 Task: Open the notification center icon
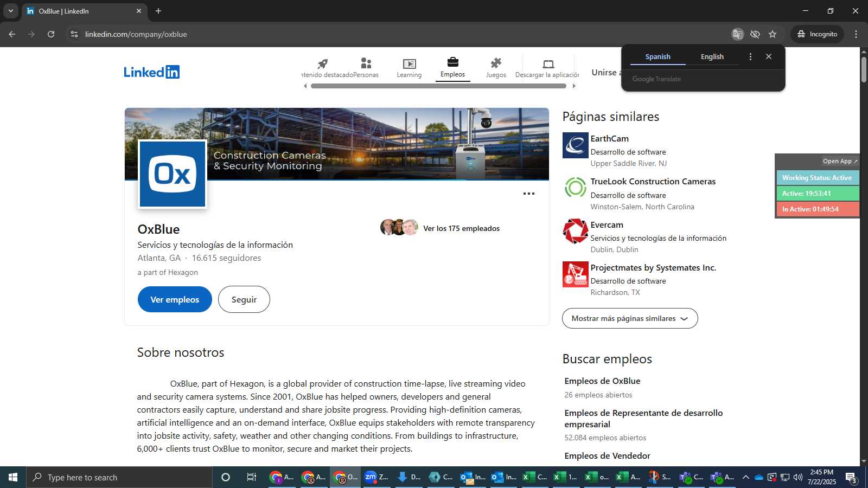851,478
